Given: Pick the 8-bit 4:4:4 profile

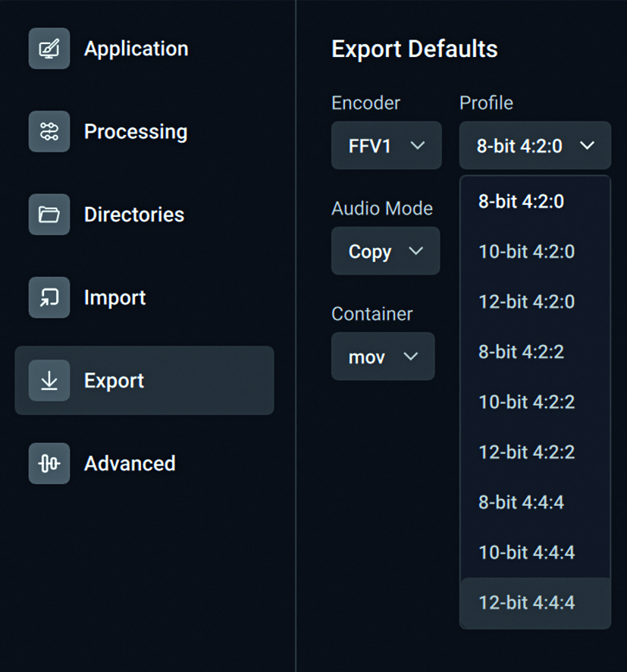Looking at the screenshot, I should click(x=521, y=502).
